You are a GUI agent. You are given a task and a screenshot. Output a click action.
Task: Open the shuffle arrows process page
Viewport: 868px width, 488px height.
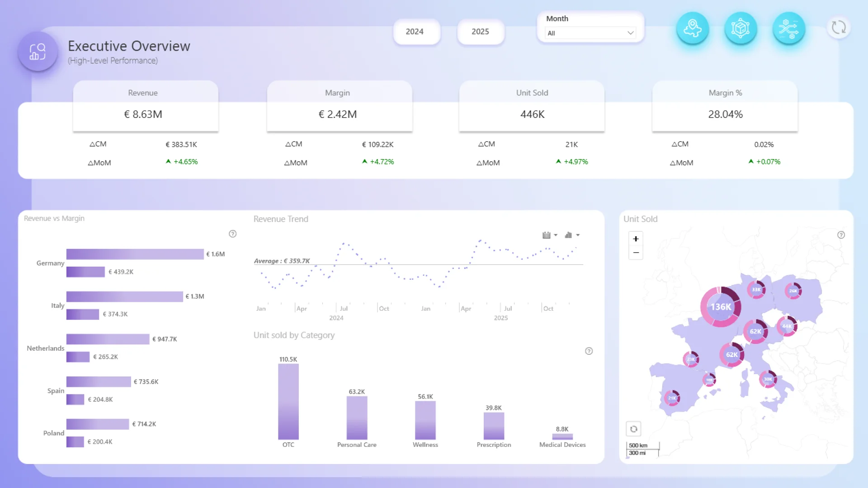tap(788, 28)
